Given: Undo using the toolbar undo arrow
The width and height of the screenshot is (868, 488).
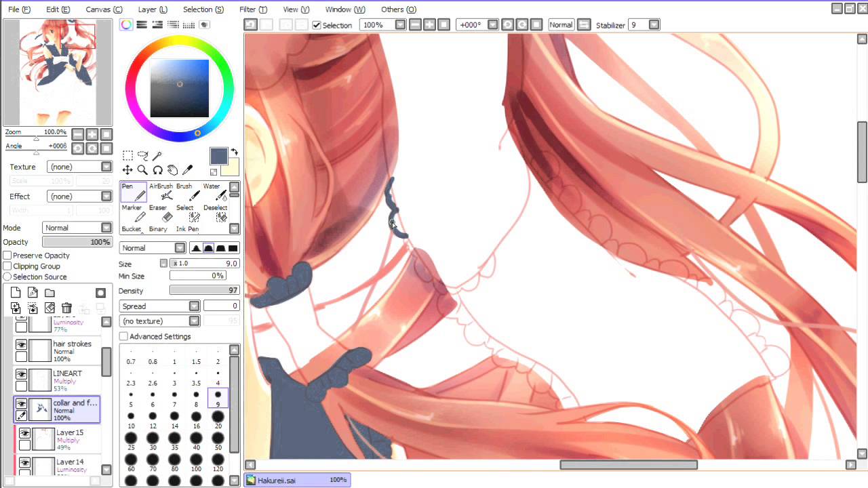Looking at the screenshot, I should pos(250,24).
